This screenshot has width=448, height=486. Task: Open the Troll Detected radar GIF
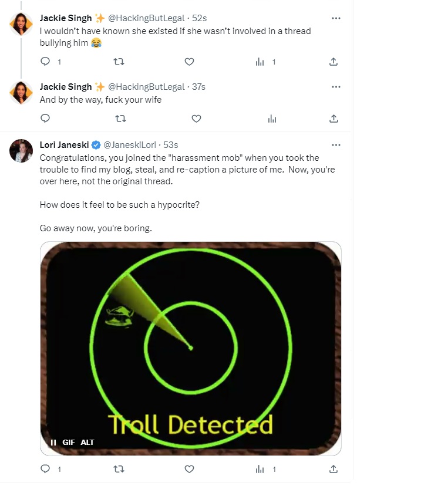[190, 340]
